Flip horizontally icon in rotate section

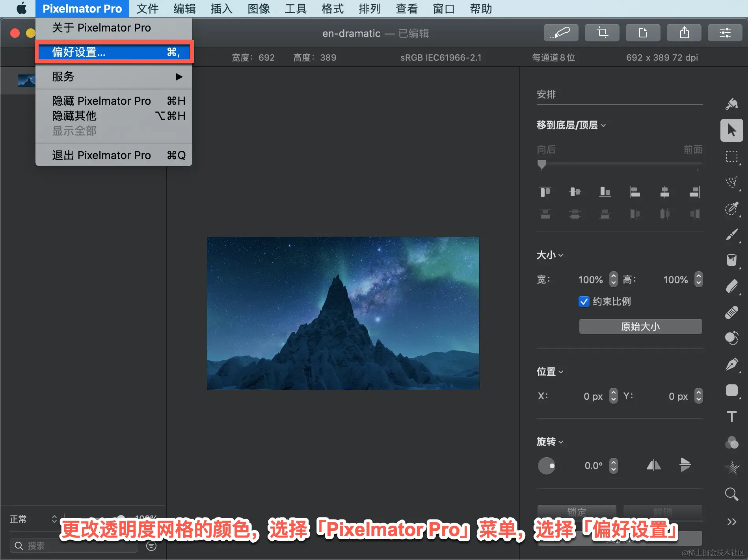point(654,465)
